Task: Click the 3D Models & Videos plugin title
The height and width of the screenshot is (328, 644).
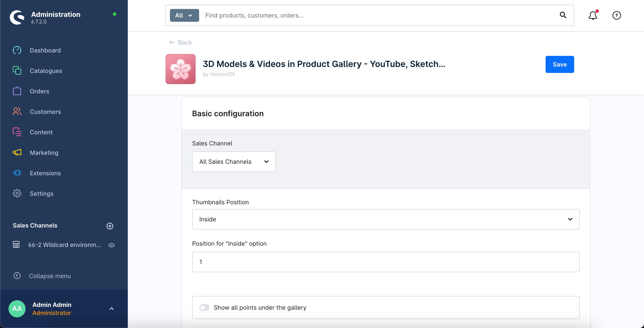Action: (324, 64)
